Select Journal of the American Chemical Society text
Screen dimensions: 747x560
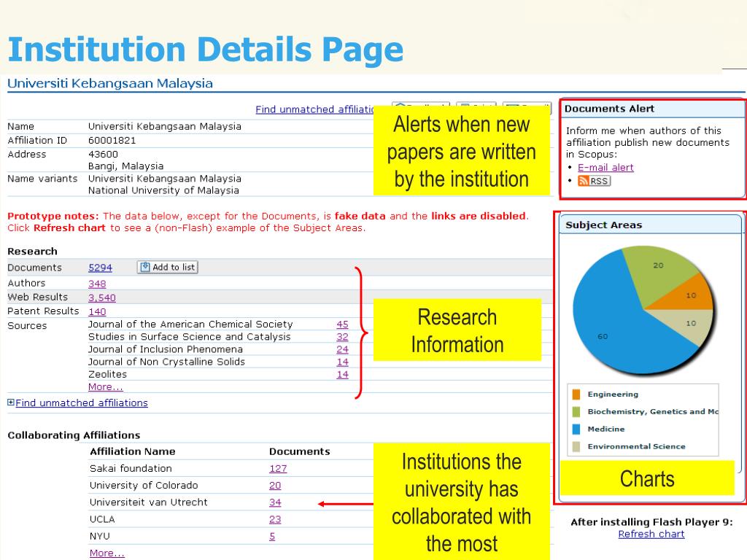[x=190, y=324]
